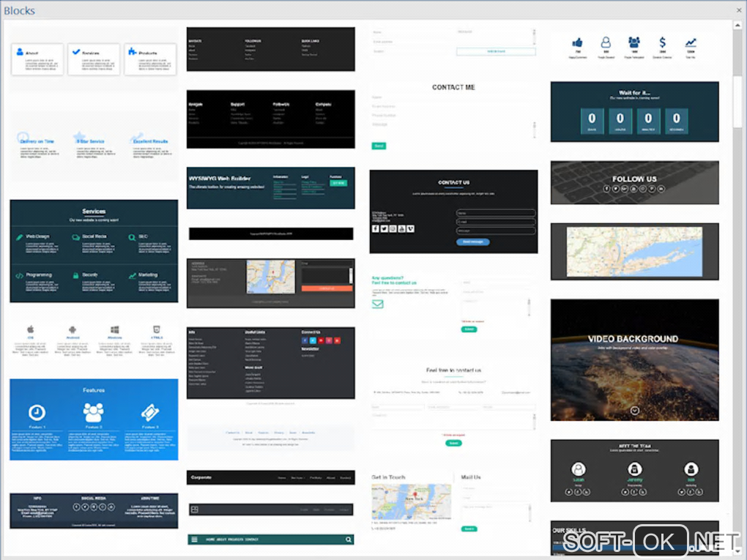Image resolution: width=747 pixels, height=560 pixels.
Task: Select the Info/Useful Links/Connect Us footer block
Action: tap(270, 363)
